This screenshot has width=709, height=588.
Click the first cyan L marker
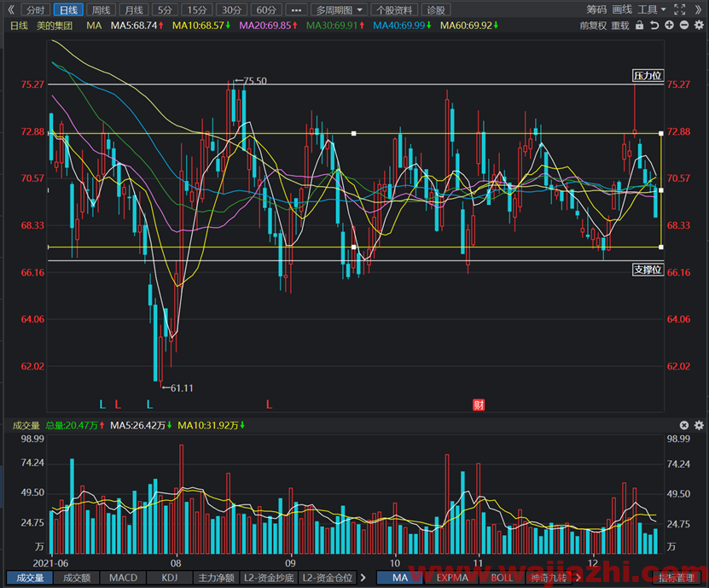(x=102, y=405)
